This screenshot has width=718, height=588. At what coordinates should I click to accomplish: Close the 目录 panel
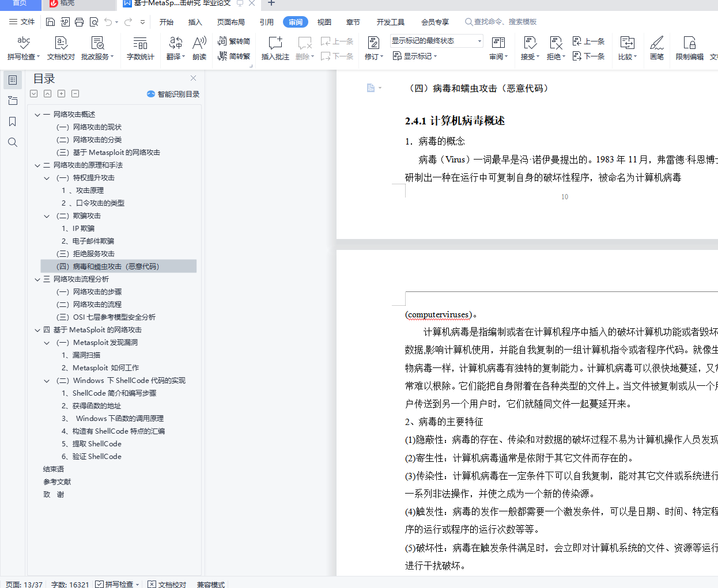[193, 78]
